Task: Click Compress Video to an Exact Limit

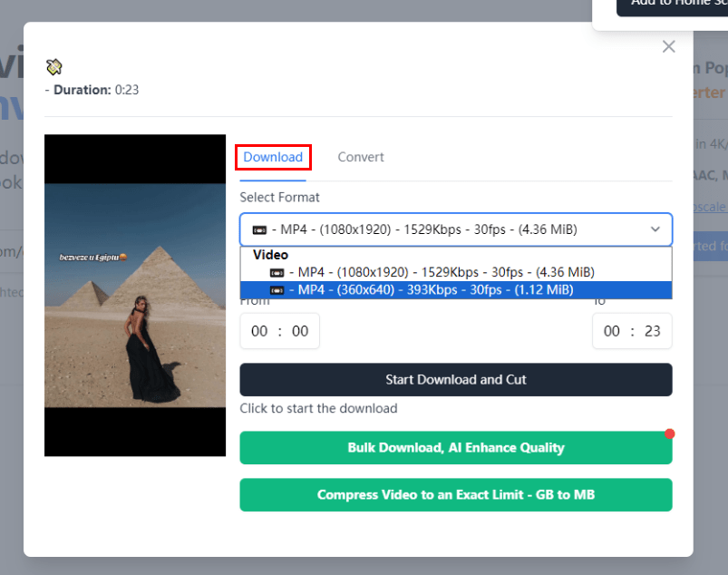Action: [456, 495]
